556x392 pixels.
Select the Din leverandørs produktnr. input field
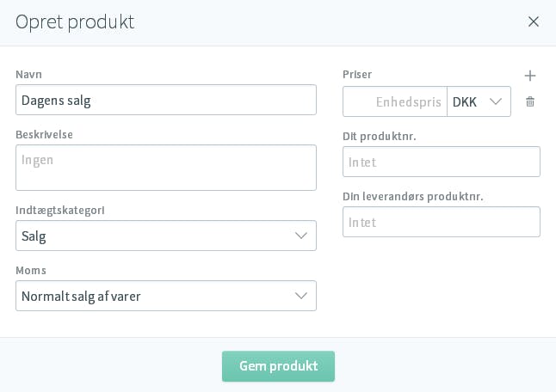(x=442, y=222)
